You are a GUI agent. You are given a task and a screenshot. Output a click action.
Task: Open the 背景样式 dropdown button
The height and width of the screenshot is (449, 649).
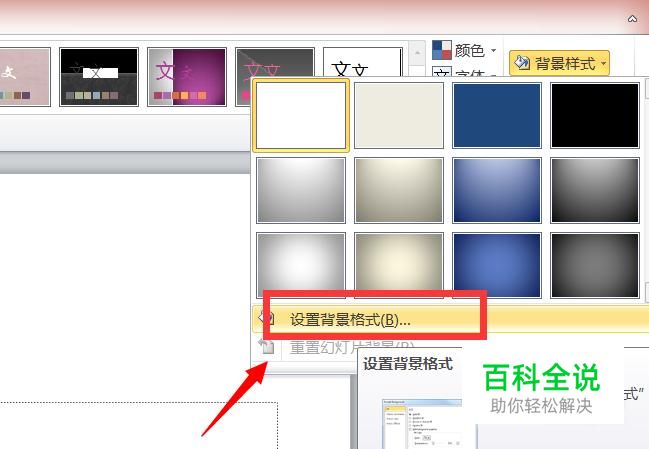pos(559,63)
